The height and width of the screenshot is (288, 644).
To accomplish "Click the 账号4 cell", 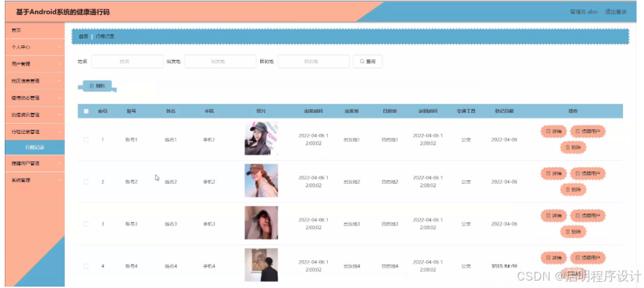I will (x=131, y=266).
